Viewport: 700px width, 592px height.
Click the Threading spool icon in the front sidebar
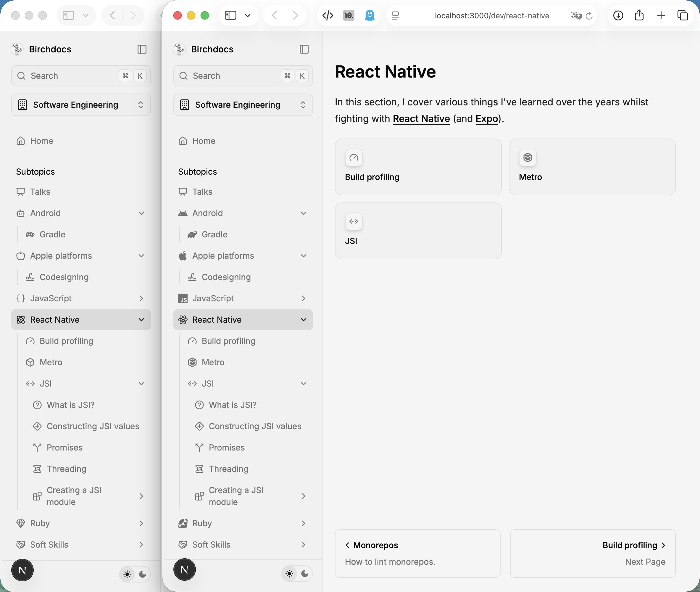200,469
